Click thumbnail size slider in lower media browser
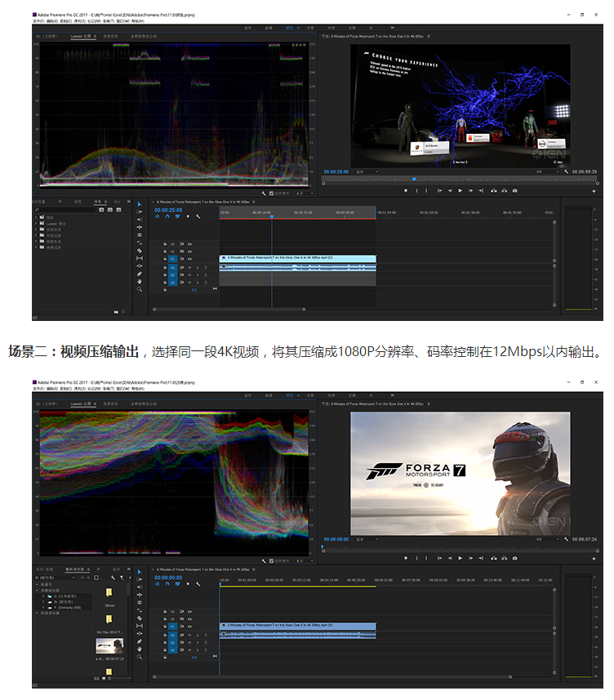The width and height of the screenshot is (614, 700). pos(109,678)
